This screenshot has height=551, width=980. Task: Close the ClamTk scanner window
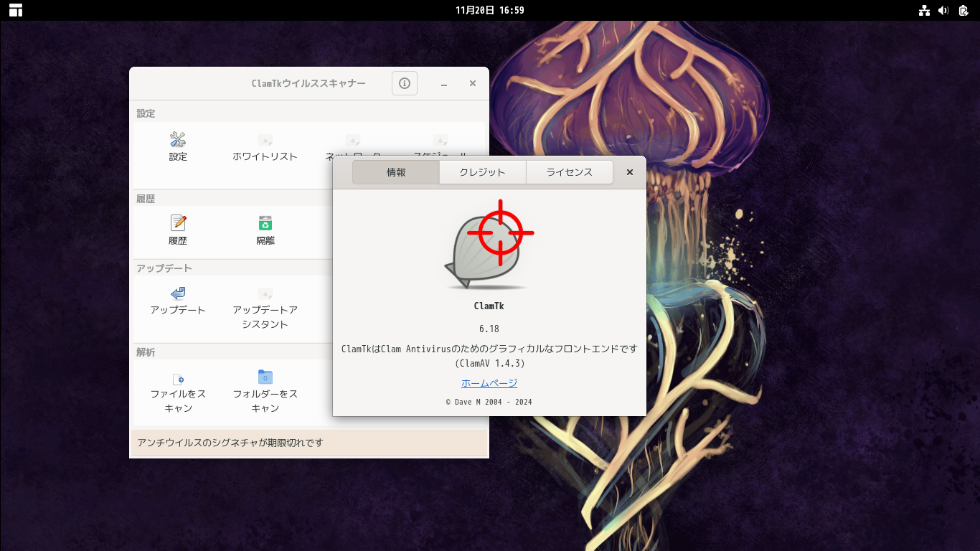click(473, 83)
